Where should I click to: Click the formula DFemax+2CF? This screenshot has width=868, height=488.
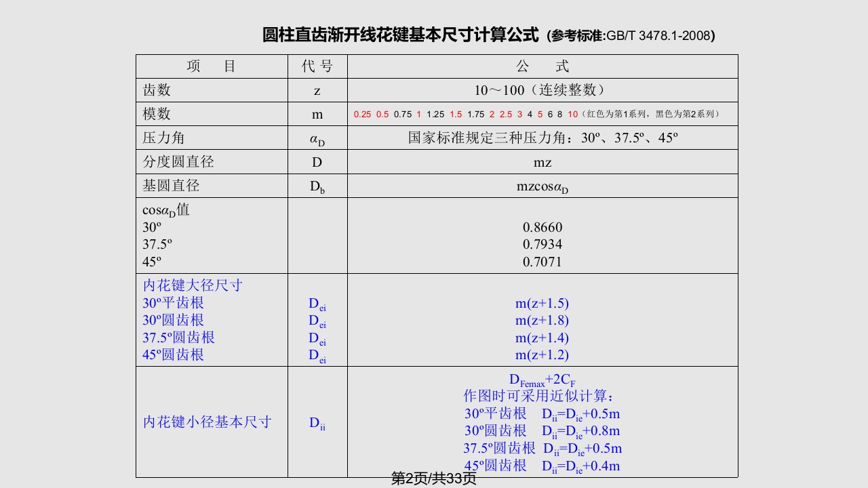coord(542,380)
